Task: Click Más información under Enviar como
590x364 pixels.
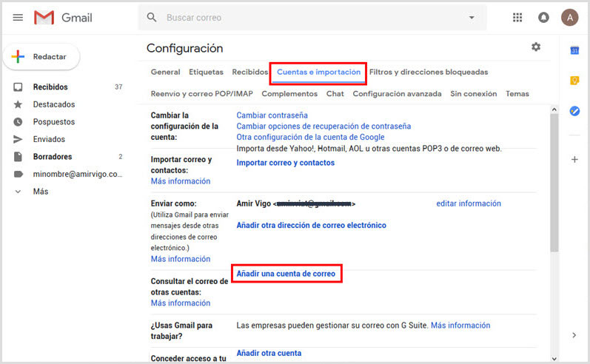Action: coord(181,259)
